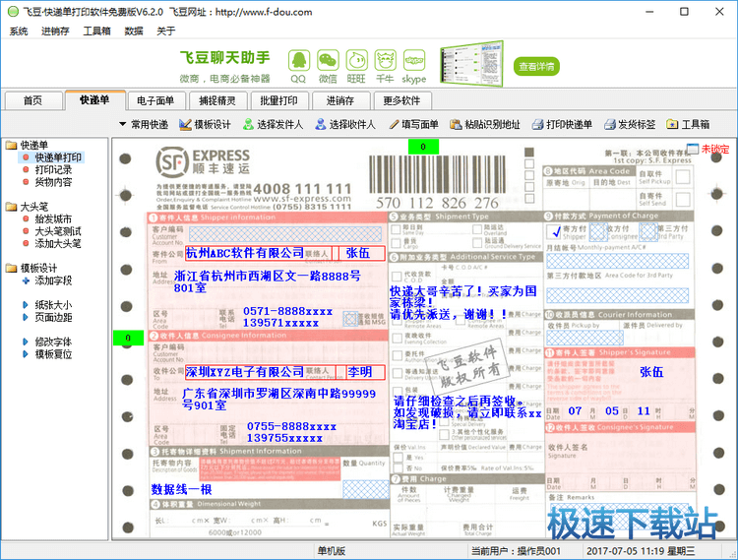
Task: Switch to the 捕捉精灵 tab
Action: coord(217,100)
